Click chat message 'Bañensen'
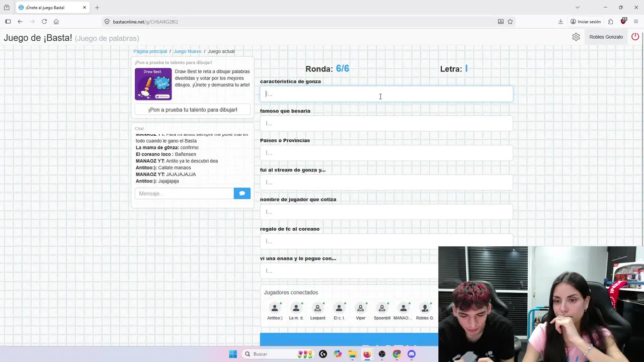The height and width of the screenshot is (362, 644). click(186, 154)
